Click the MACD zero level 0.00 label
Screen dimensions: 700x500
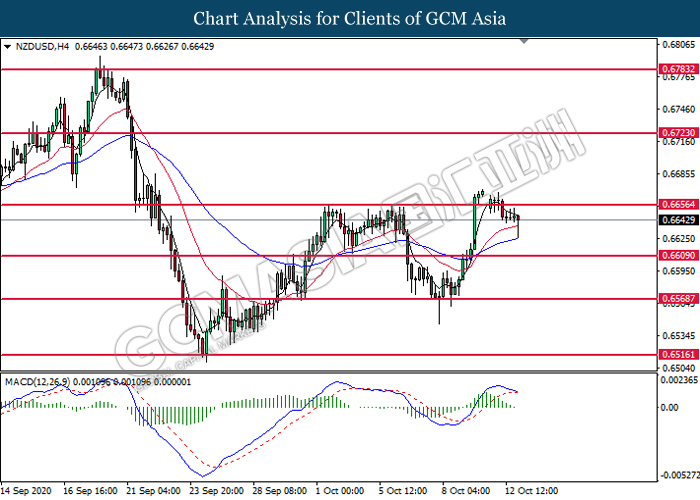(670, 408)
